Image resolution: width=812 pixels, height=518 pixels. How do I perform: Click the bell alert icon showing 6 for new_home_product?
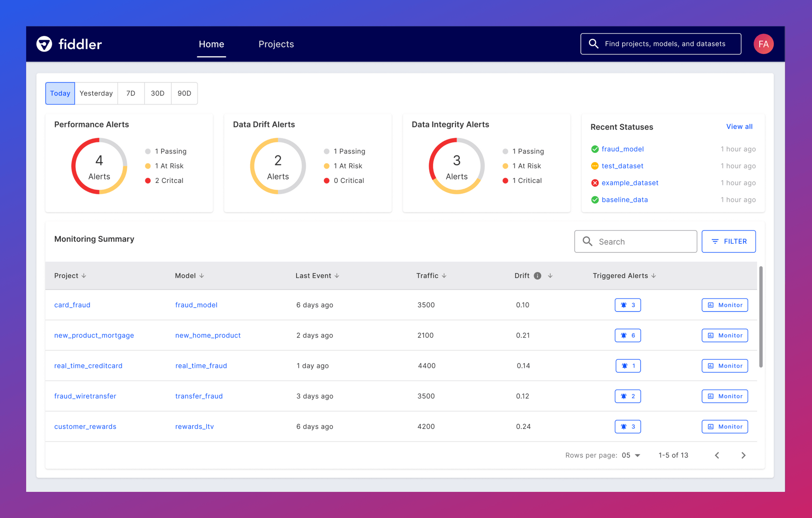[x=628, y=335]
